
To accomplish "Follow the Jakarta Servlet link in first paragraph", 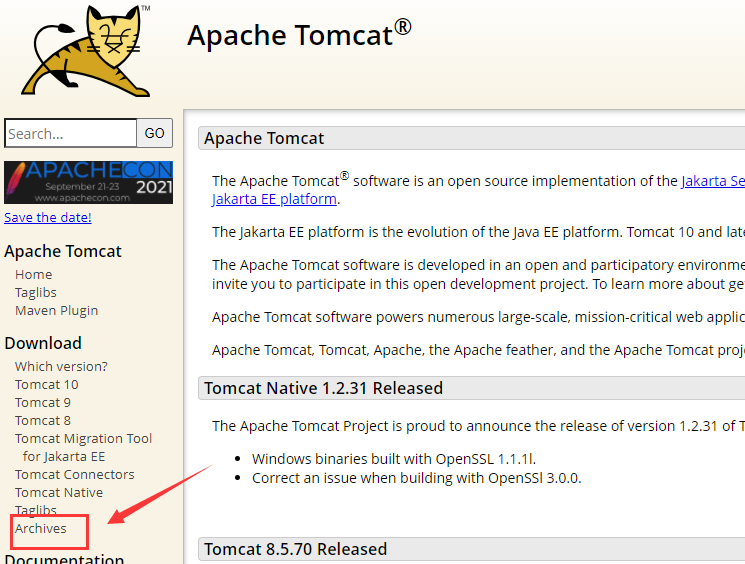I will (713, 181).
